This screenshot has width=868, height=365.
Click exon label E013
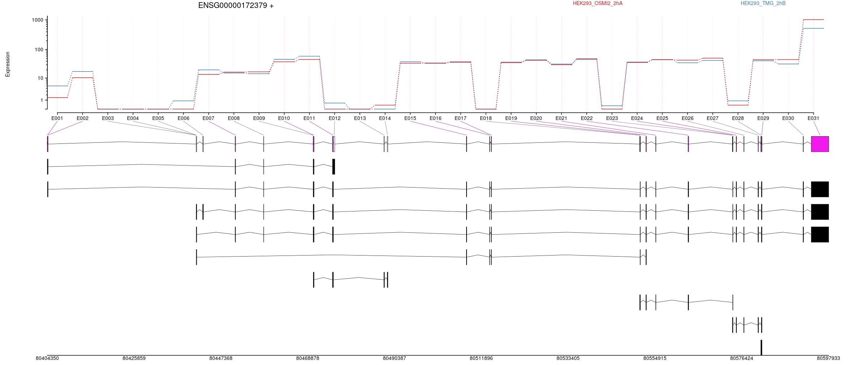(x=360, y=118)
